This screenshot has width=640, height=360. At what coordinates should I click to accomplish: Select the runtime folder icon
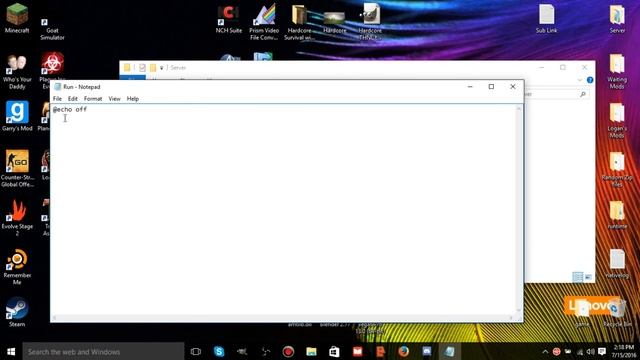[617, 214]
